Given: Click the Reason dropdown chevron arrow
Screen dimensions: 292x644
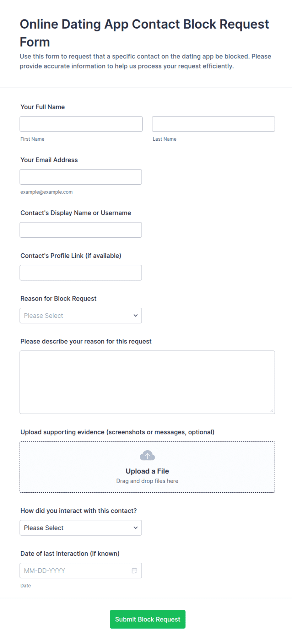Looking at the screenshot, I should coord(136,316).
